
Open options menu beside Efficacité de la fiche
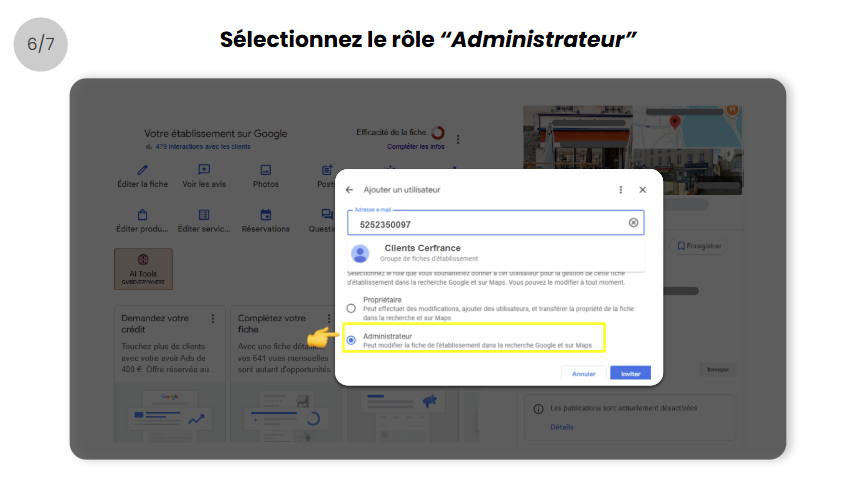tap(458, 140)
